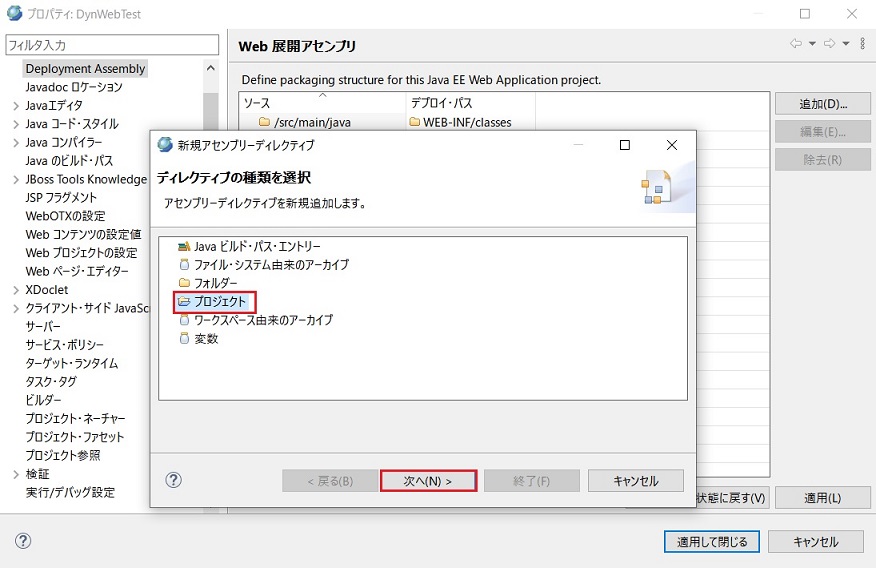Viewport: 876px width, 568px height.
Task: Select JSP フラグメント in the tree
Action: pyautogui.click(x=61, y=198)
